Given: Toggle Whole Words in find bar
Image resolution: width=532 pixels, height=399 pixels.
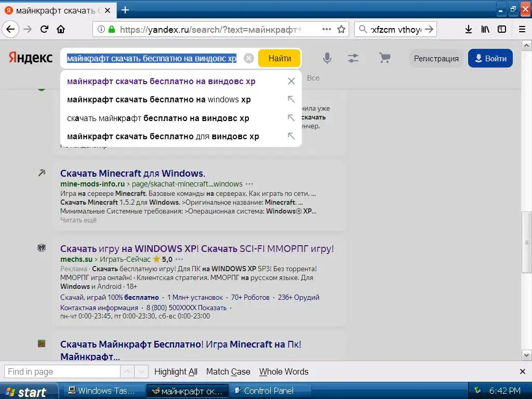Looking at the screenshot, I should [x=284, y=372].
